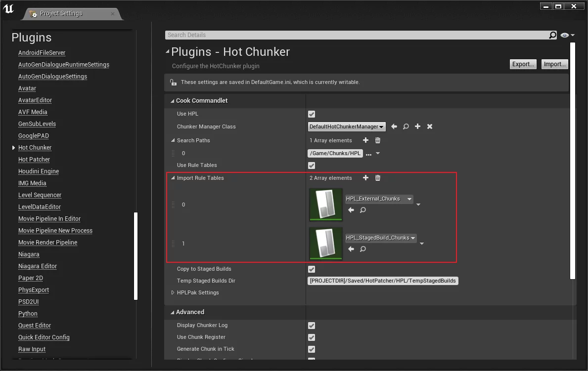Open element options arrow for Search Paths item 0

tap(378, 153)
